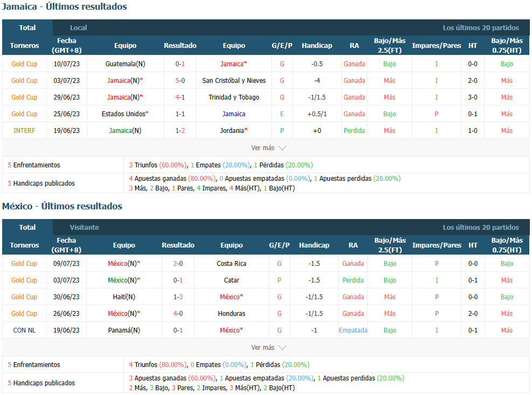Image resolution: width=532 pixels, height=395 pixels.
Task: Click the 2-0 result vs Costa Rica
Action: pos(178,264)
